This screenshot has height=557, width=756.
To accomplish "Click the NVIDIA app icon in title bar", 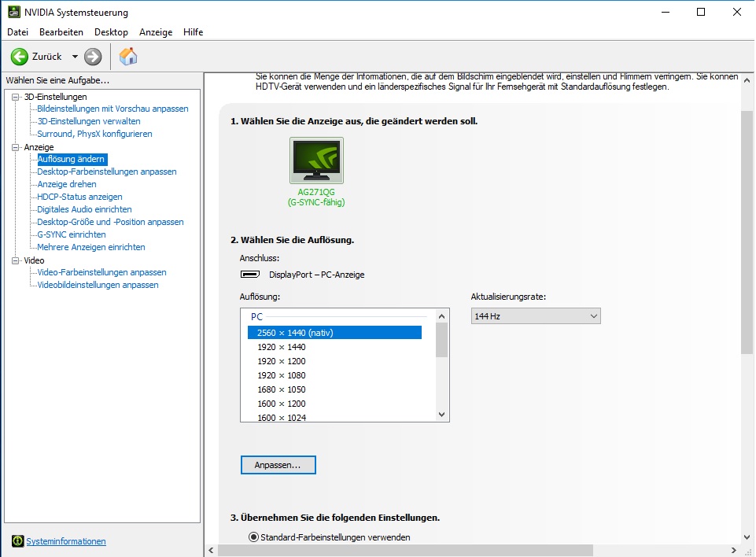I will pos(14,12).
